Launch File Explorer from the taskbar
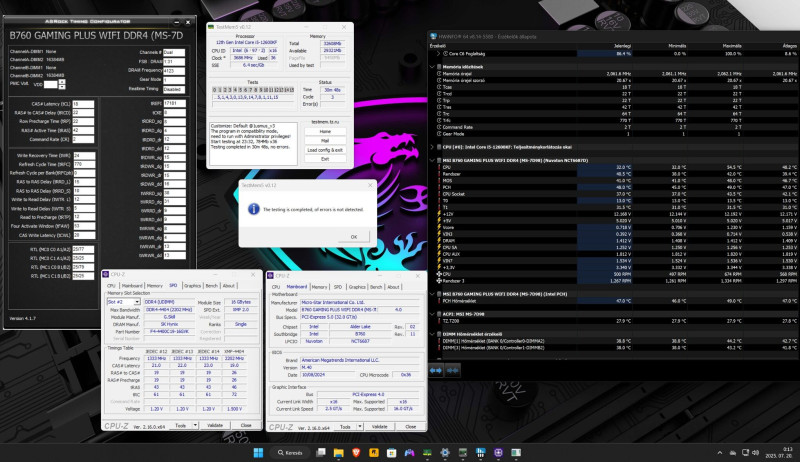 pyautogui.click(x=338, y=452)
